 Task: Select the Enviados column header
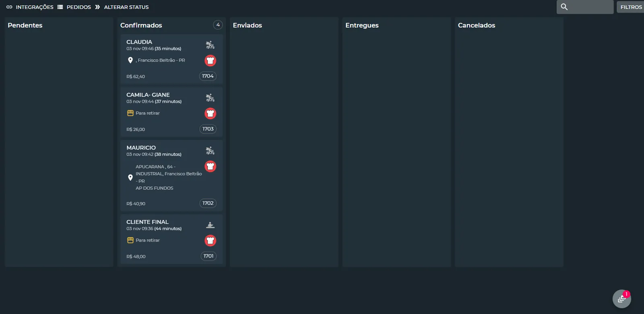pos(248,25)
